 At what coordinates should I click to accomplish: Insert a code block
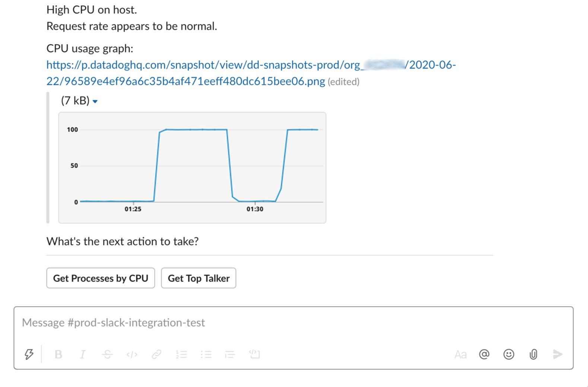click(x=255, y=354)
